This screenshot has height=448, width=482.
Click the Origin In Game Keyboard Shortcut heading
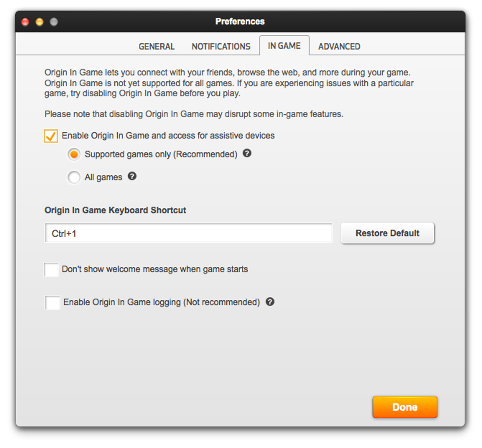click(x=115, y=210)
